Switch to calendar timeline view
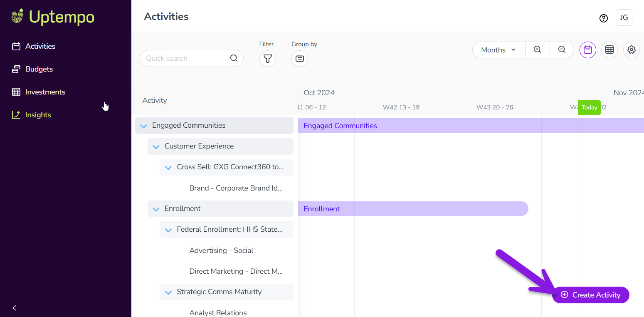Viewport: 644px width, 317px height. [588, 50]
